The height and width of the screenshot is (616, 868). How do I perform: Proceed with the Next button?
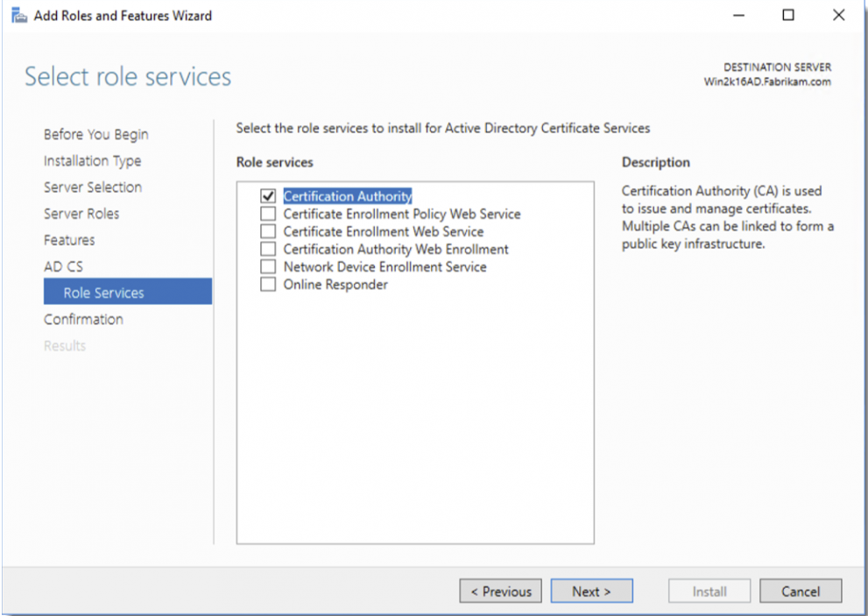point(592,591)
